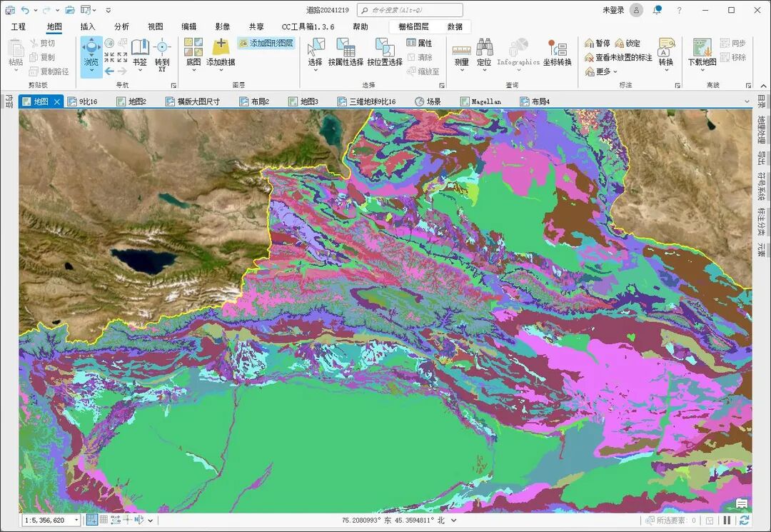771x532 pixels.
Task: Toggle inference constraints icon in status bar
Action: click(116, 520)
